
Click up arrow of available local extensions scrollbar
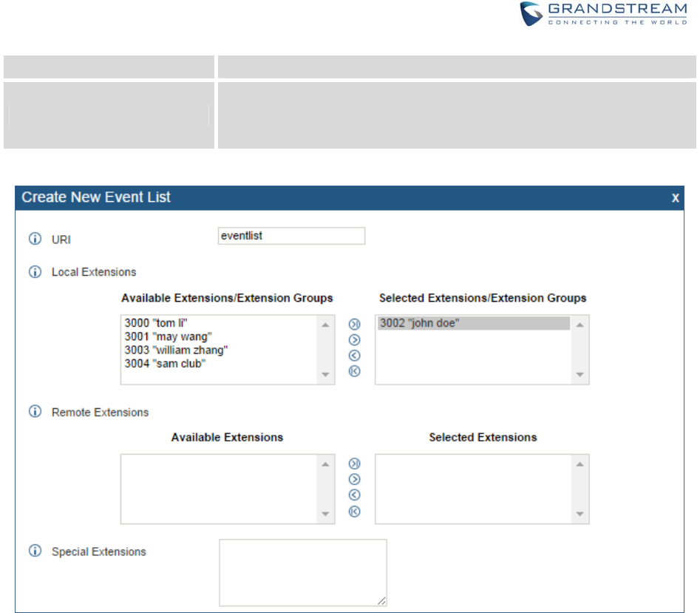tap(325, 325)
